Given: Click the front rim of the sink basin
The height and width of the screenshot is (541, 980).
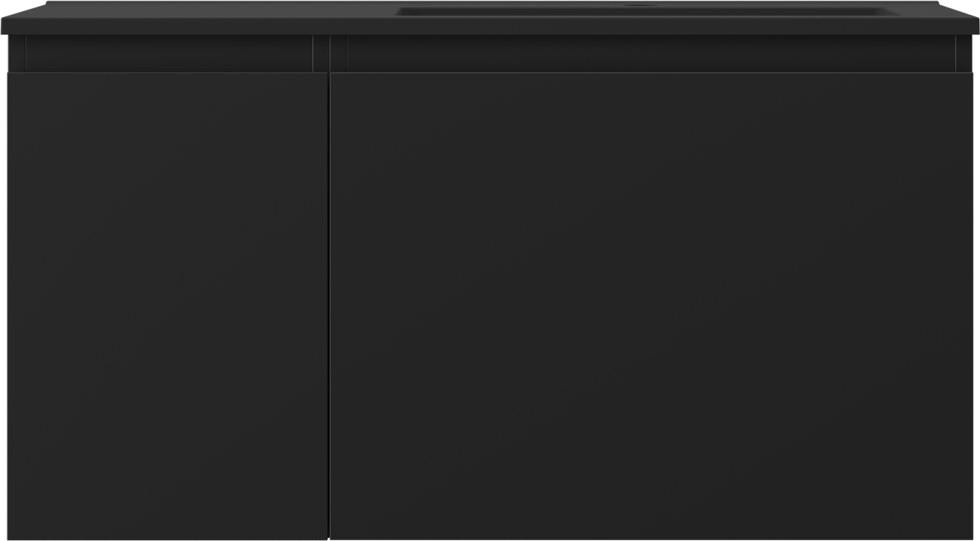Looking at the screenshot, I should coord(641,16).
